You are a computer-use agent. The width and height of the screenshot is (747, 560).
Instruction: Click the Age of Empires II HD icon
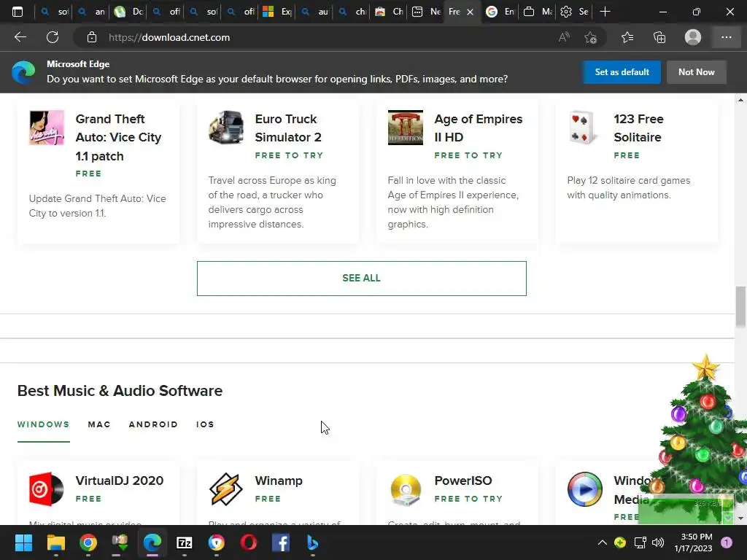click(406, 128)
